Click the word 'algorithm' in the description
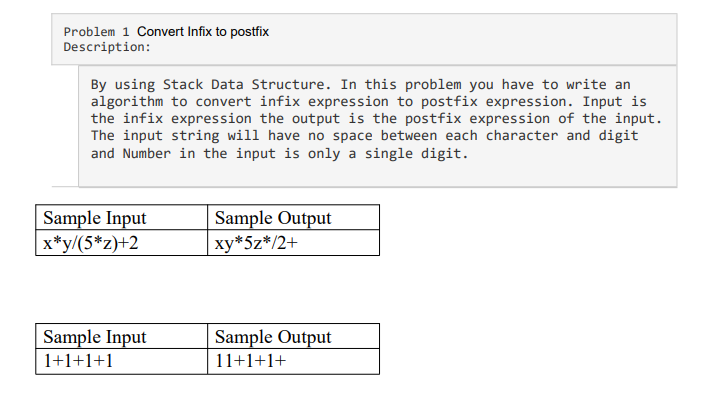The width and height of the screenshot is (717, 403). pos(127,102)
